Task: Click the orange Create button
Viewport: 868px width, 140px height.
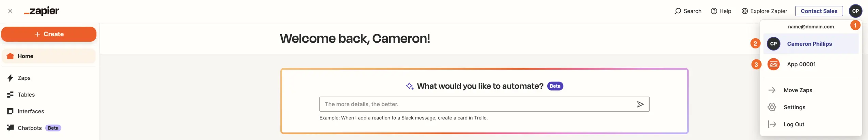Action: (x=49, y=34)
